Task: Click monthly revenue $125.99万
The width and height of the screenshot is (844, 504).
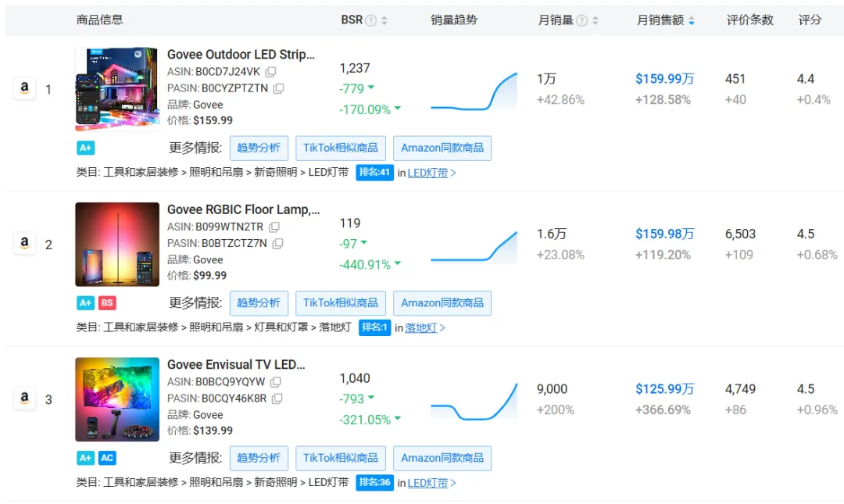Action: pyautogui.click(x=665, y=389)
